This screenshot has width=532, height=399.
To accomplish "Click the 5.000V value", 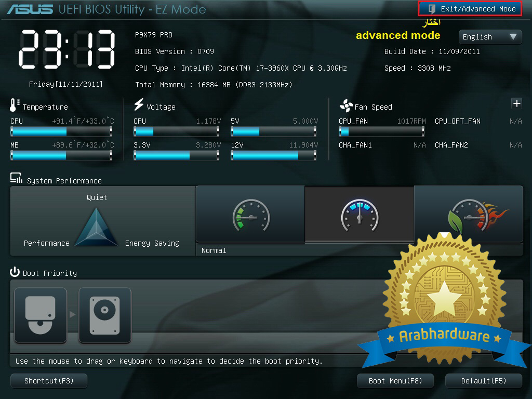I will 305,121.
